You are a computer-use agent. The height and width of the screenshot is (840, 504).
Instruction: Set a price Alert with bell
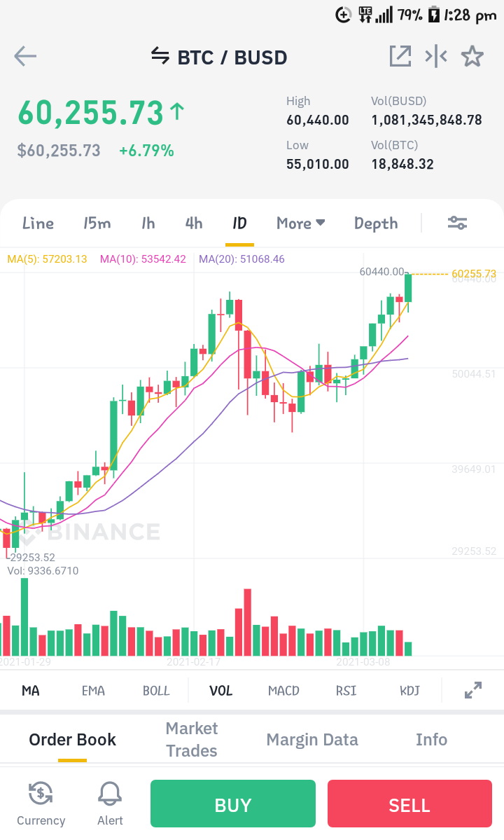click(110, 804)
